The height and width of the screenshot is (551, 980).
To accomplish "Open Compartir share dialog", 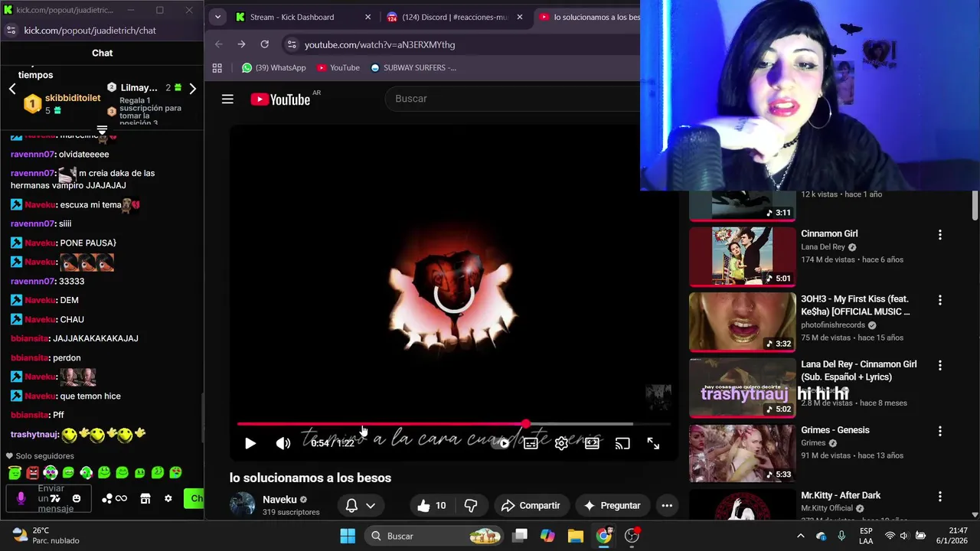I will tap(531, 505).
